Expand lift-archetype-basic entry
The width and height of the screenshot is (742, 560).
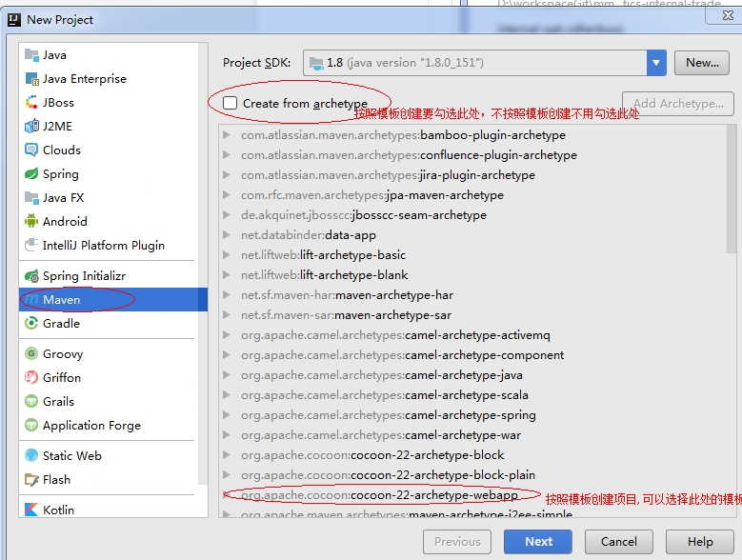(x=227, y=255)
